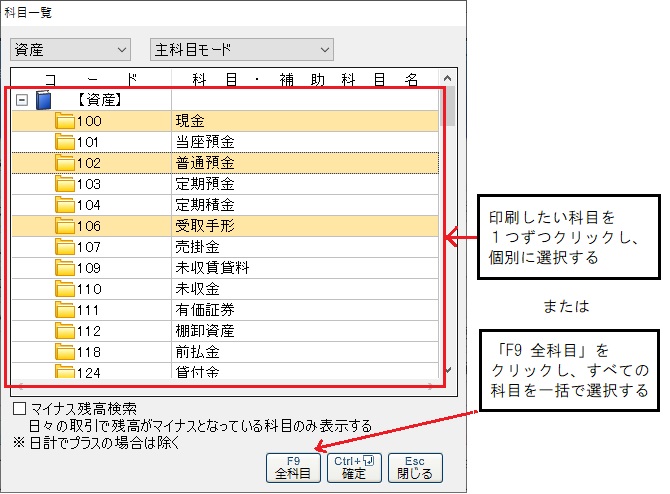Click the folder icon for code 101
This screenshot has width=670, height=494.
(66, 142)
